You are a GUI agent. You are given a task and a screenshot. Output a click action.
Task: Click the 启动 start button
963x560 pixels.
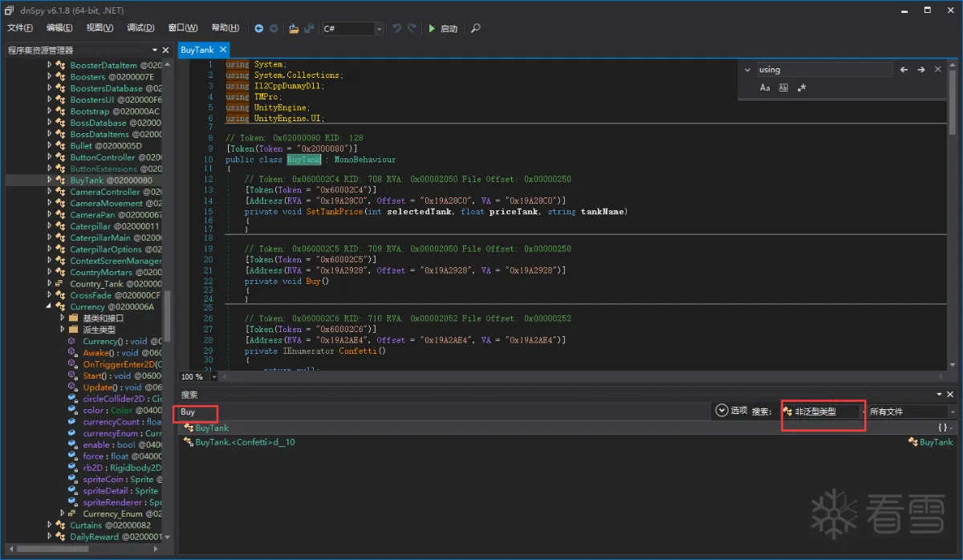442,28
